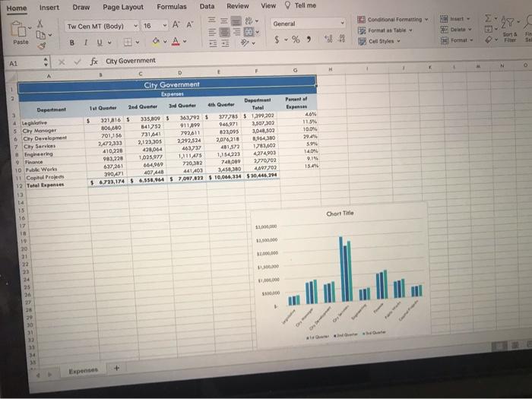Viewport: 532px width, 399px height.
Task: Click the AutoSum sigma icon
Action: pyautogui.click(x=488, y=18)
